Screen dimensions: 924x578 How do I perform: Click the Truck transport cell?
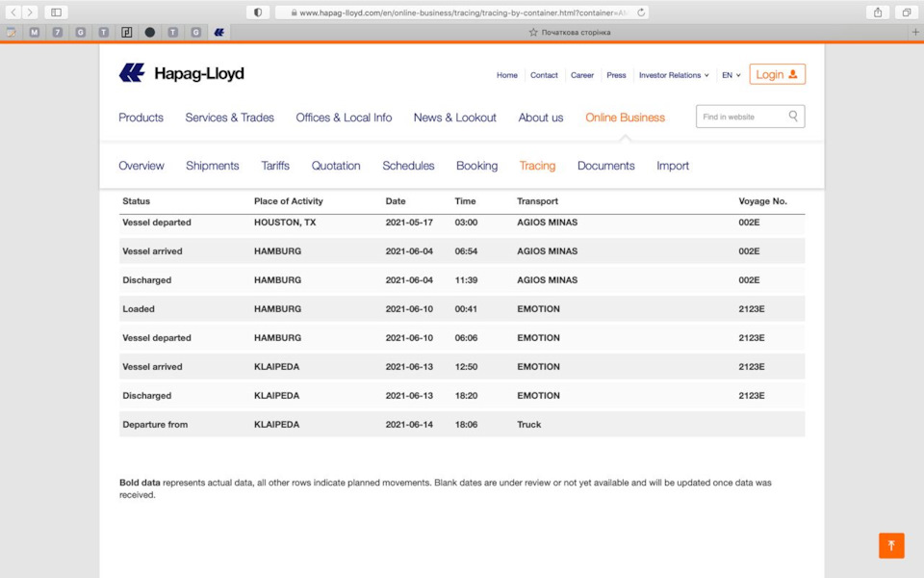(529, 425)
